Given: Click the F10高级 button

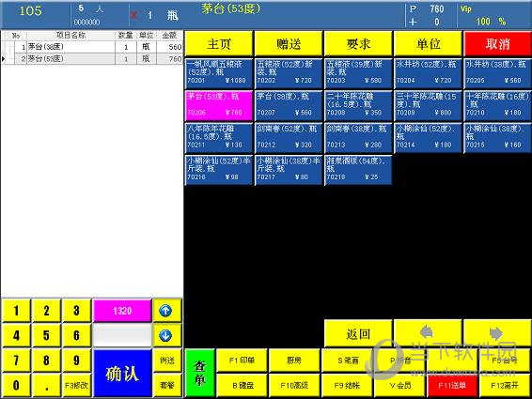Looking at the screenshot, I should tap(294, 385).
